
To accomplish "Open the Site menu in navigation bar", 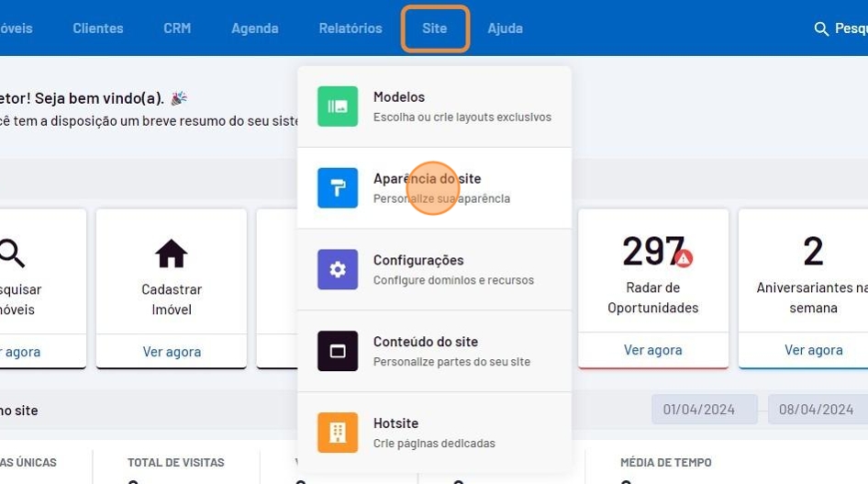I will pyautogui.click(x=435, y=28).
